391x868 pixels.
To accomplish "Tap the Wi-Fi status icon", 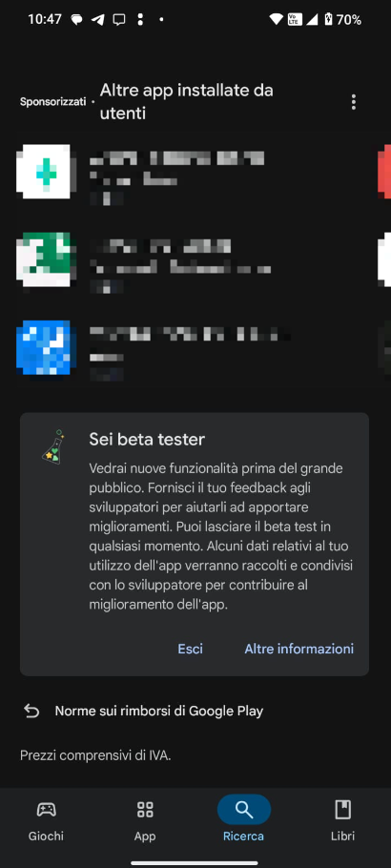I will tap(276, 20).
